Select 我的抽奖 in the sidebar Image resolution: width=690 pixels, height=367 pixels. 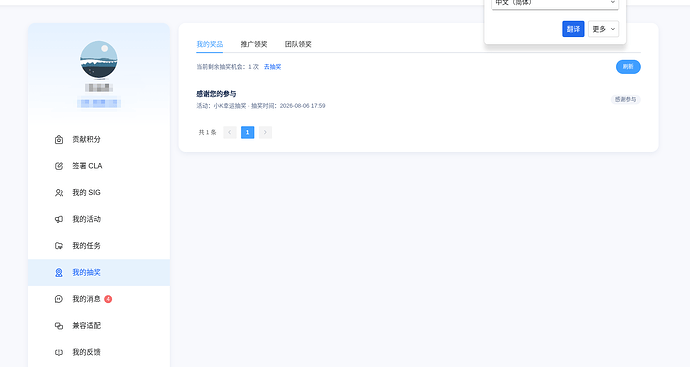click(99, 272)
